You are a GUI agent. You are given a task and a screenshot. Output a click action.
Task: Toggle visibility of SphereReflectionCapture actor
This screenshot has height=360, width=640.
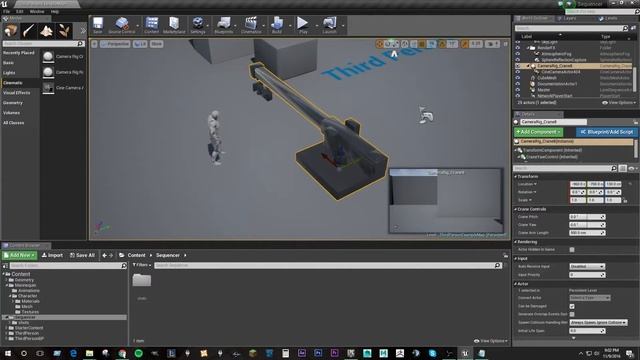[x=518, y=60]
